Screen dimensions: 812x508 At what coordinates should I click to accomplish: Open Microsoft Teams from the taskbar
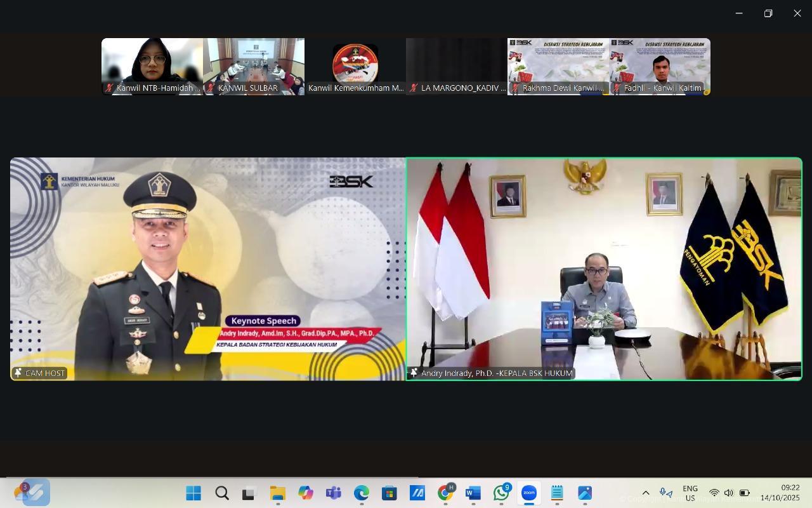[x=333, y=493]
